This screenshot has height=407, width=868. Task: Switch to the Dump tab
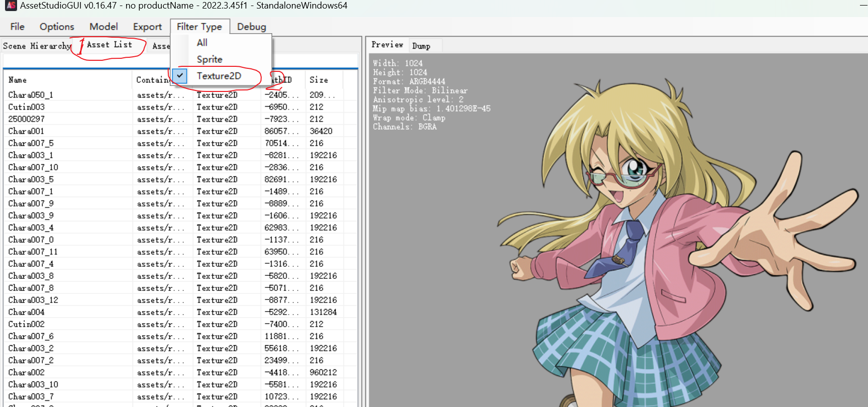[421, 46]
